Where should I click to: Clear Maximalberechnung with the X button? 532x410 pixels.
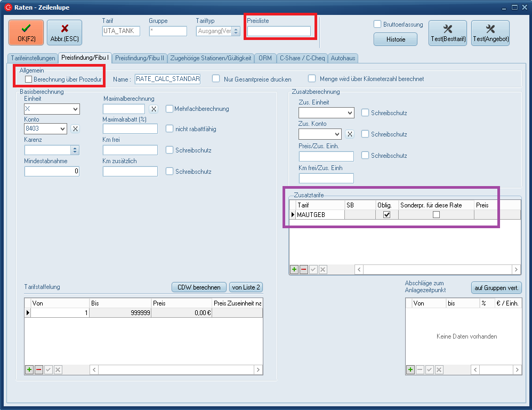point(153,109)
